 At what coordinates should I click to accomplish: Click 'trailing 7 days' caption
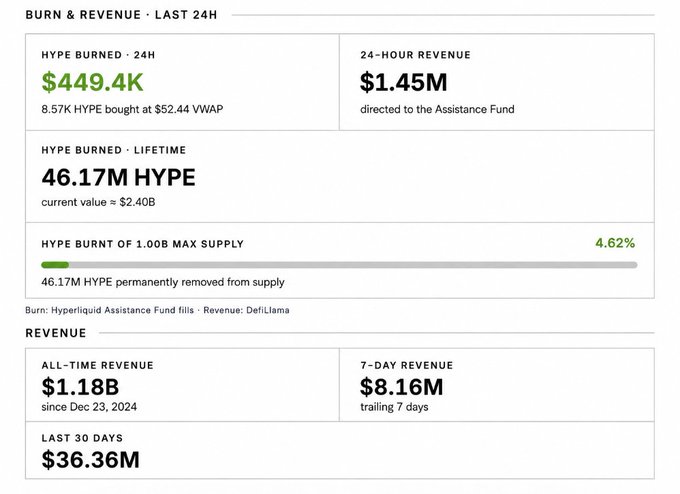394,407
